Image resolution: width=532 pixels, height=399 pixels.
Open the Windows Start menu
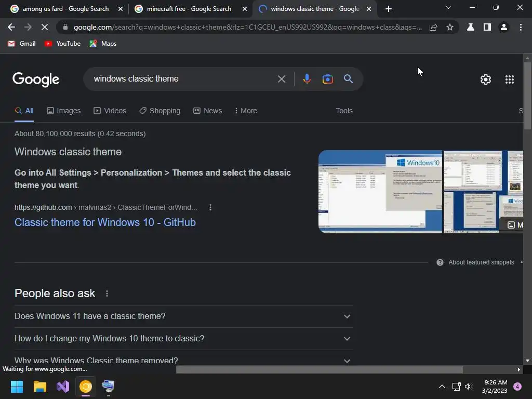tap(17, 387)
